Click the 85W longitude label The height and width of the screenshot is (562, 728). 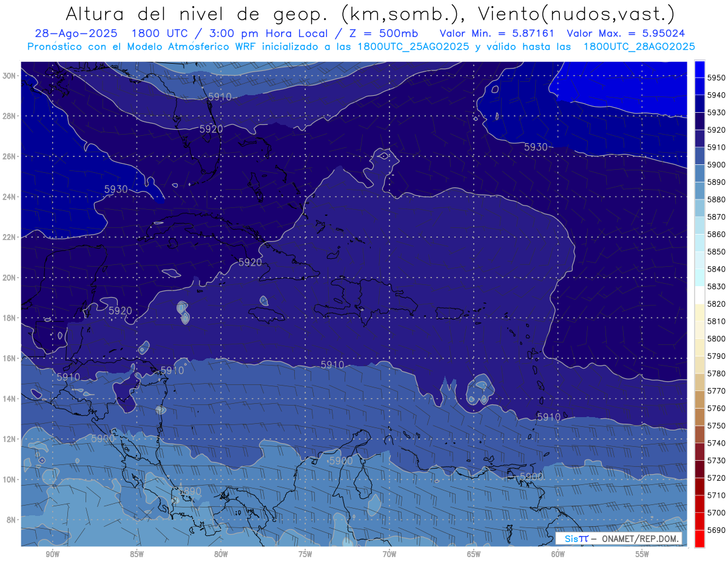136,554
